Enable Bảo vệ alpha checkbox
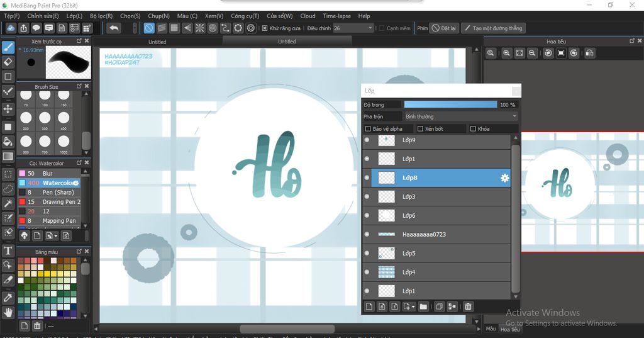This screenshot has height=338, width=644. coord(368,128)
